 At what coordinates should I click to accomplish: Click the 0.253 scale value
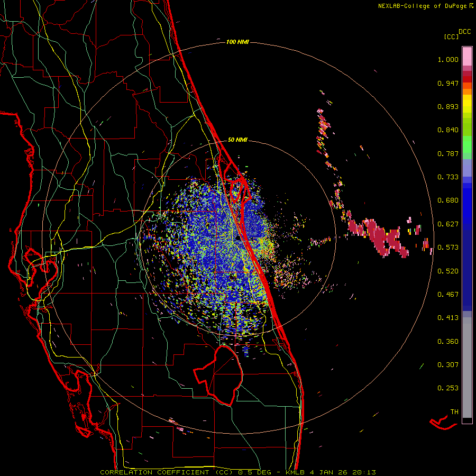click(448, 388)
